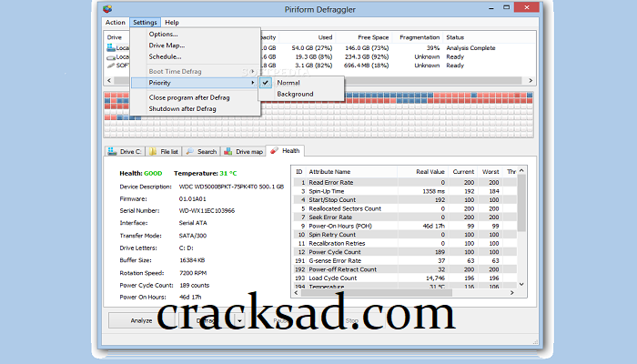Click the File list folder icon
Viewport: 637px width, 364px height.
pyautogui.click(x=153, y=152)
